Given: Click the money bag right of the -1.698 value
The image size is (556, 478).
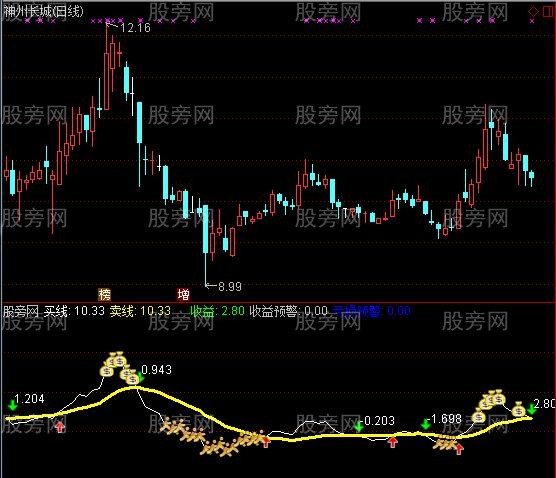Looking at the screenshot, I should (x=478, y=416).
